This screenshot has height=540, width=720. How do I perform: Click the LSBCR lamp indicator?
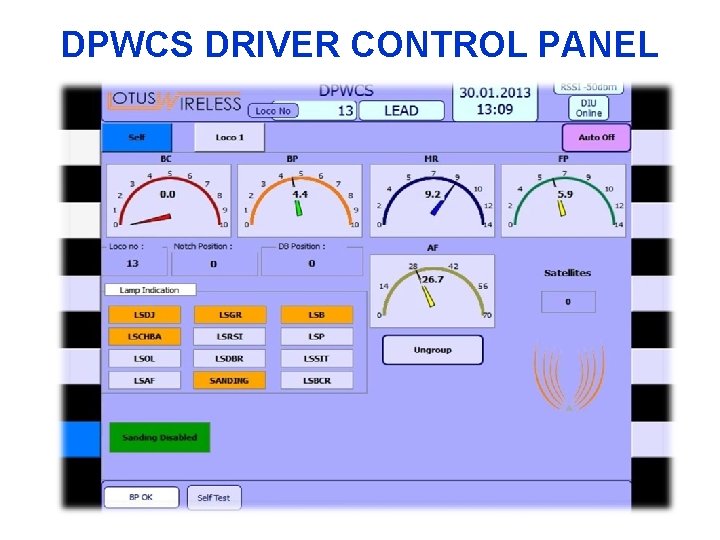coord(317,381)
